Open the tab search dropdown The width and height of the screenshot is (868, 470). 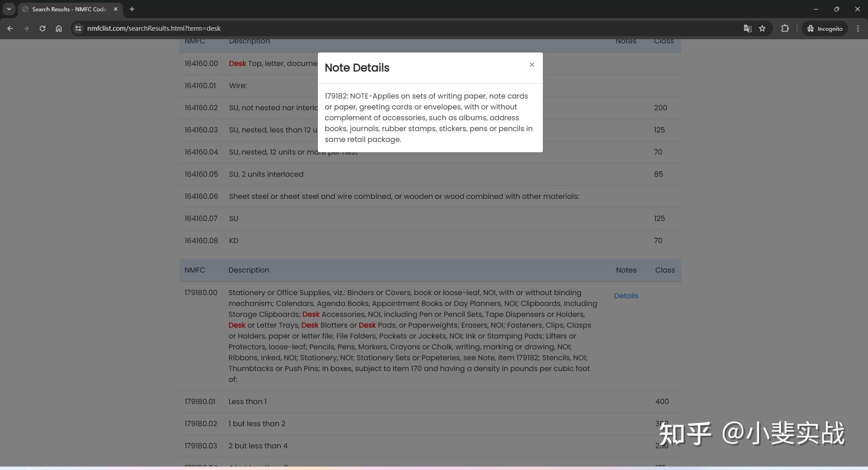pos(9,9)
